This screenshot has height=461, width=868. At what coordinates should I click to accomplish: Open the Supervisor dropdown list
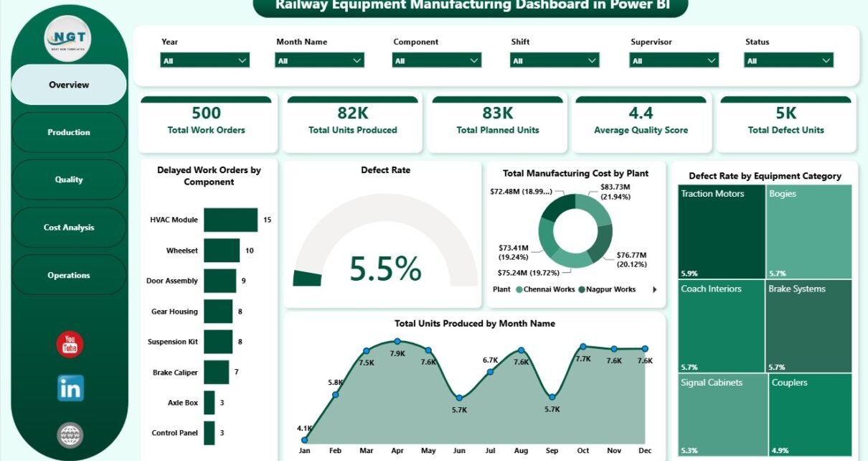coord(674,60)
